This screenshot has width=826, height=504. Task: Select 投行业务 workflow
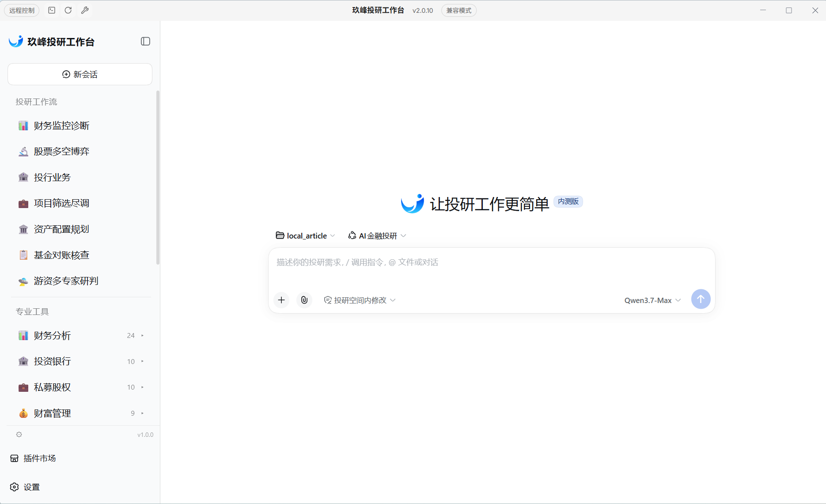point(80,178)
